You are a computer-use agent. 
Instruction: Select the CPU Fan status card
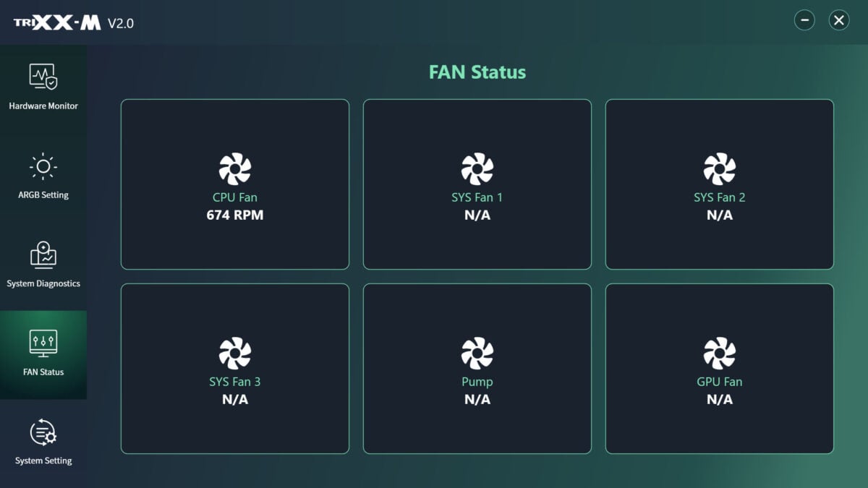[234, 184]
